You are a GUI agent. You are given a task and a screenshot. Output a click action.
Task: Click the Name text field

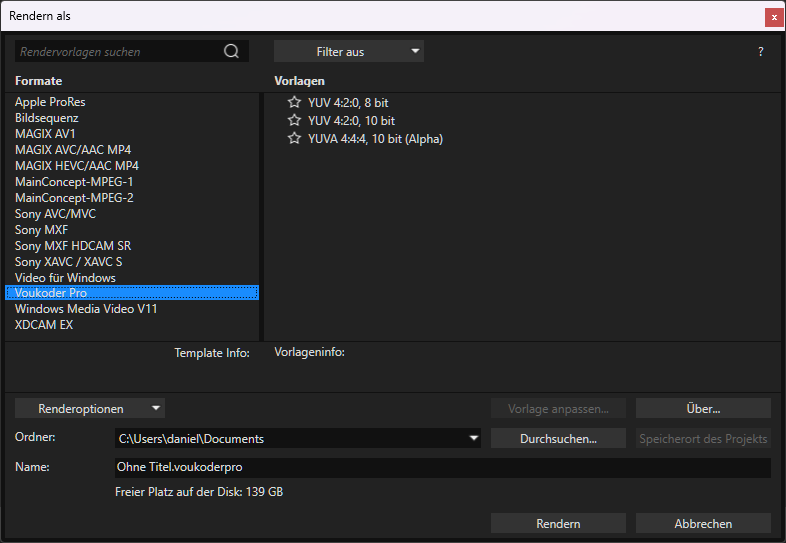(442, 468)
